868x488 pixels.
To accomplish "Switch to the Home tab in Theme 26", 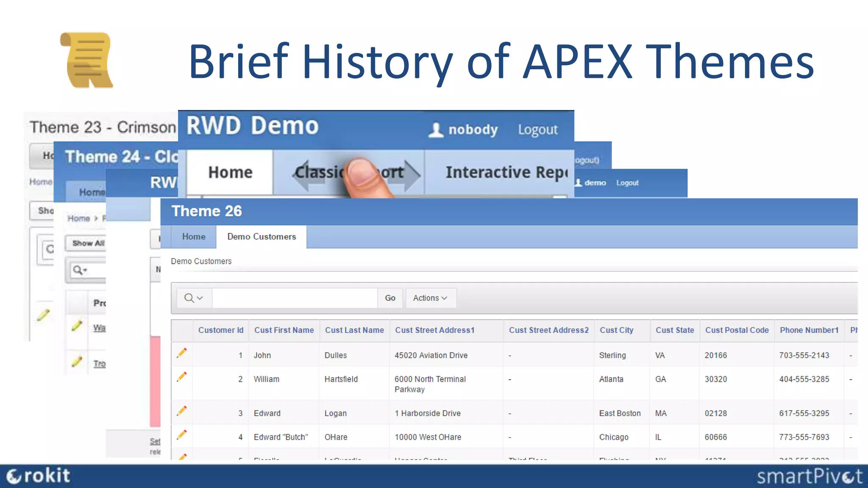I will coord(194,237).
